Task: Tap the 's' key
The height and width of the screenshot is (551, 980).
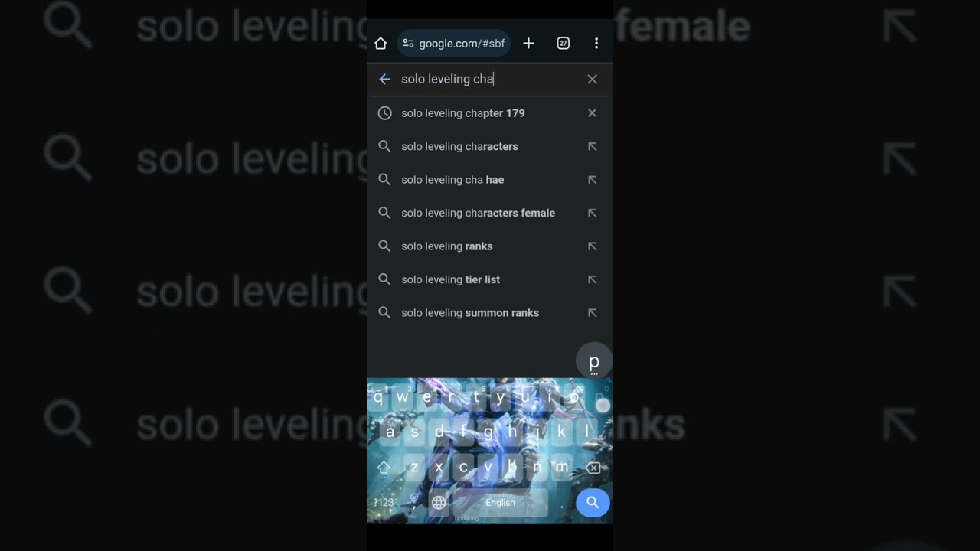Action: 415,432
